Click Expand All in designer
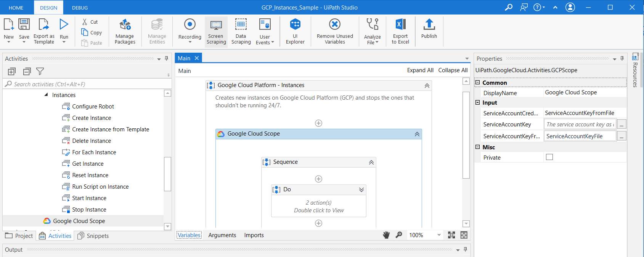 pyautogui.click(x=420, y=70)
